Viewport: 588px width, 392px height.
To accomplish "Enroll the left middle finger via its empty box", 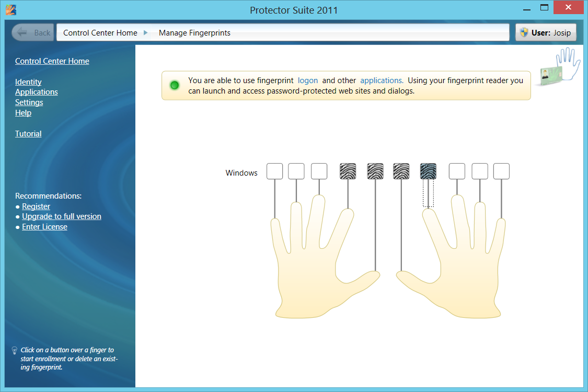I will [319, 171].
